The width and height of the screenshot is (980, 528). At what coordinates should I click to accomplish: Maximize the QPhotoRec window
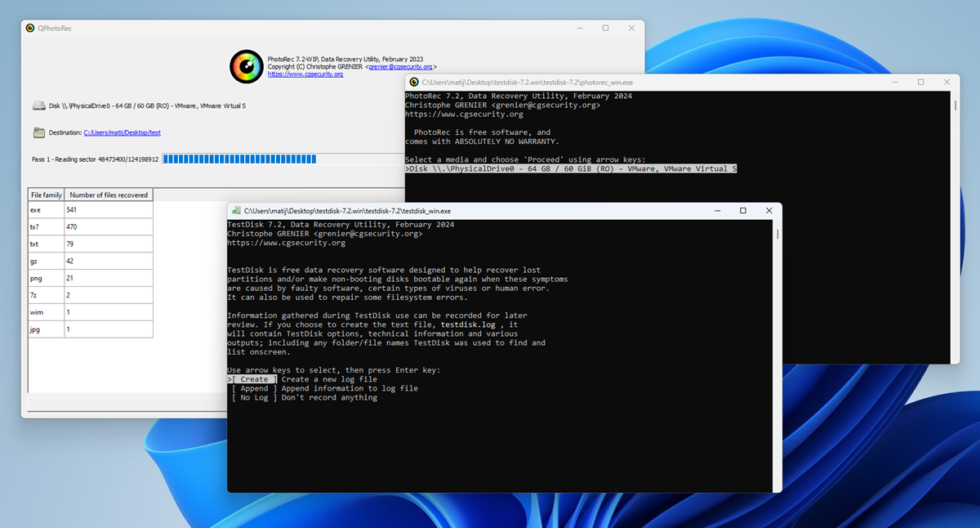(x=605, y=29)
